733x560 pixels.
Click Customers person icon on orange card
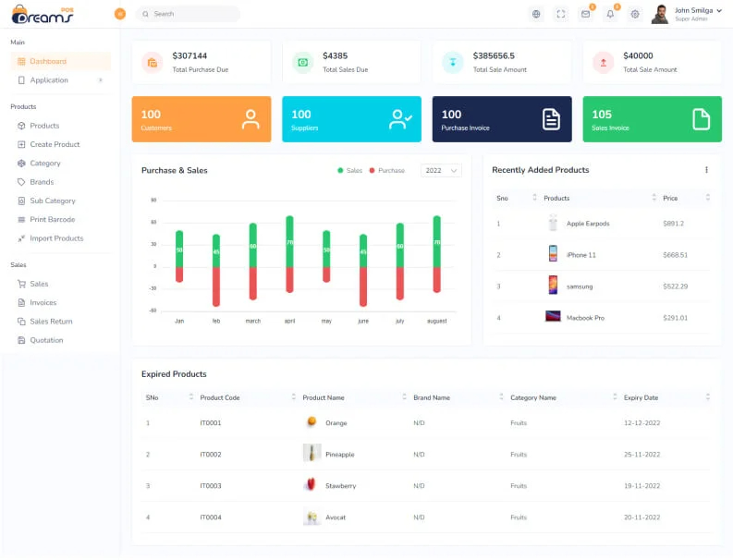point(250,119)
